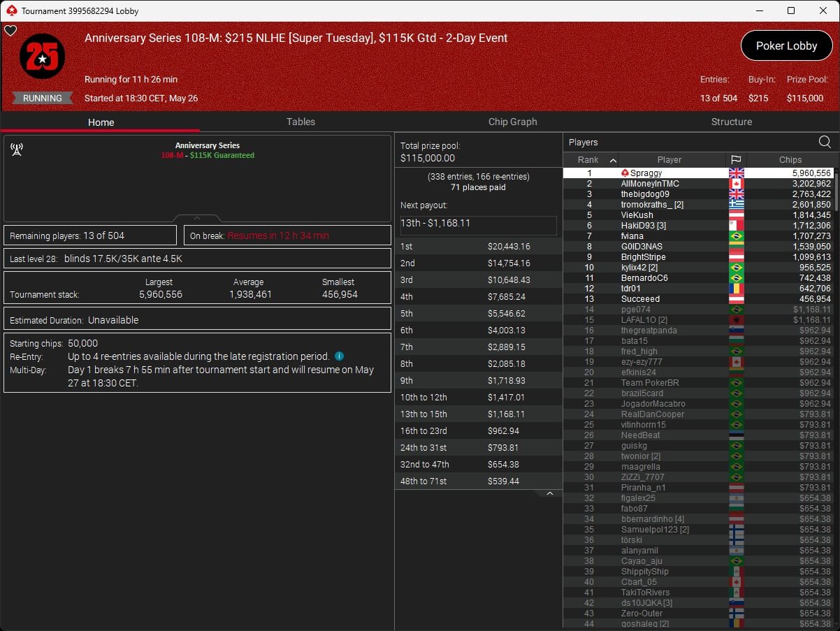840x631 pixels.
Task: Click the 108-M $115K Guaranteed label
Action: tap(208, 155)
